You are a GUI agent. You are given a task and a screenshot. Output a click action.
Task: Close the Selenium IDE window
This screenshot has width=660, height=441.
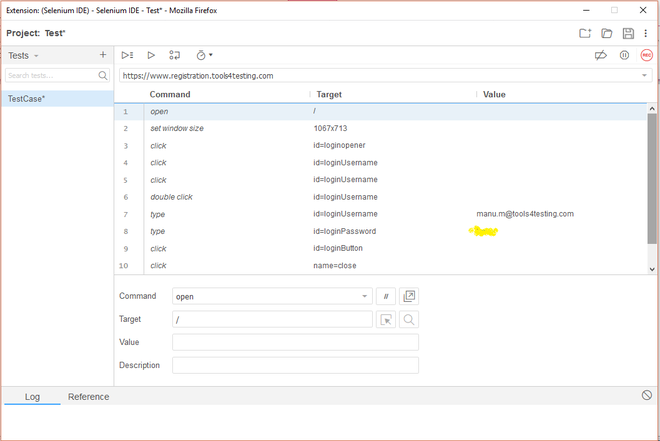click(643, 10)
